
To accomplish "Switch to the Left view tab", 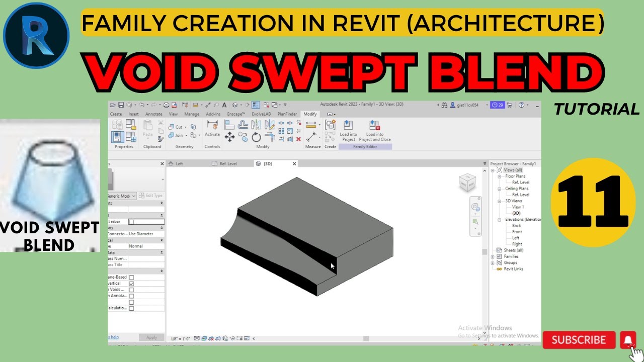I will (179, 164).
